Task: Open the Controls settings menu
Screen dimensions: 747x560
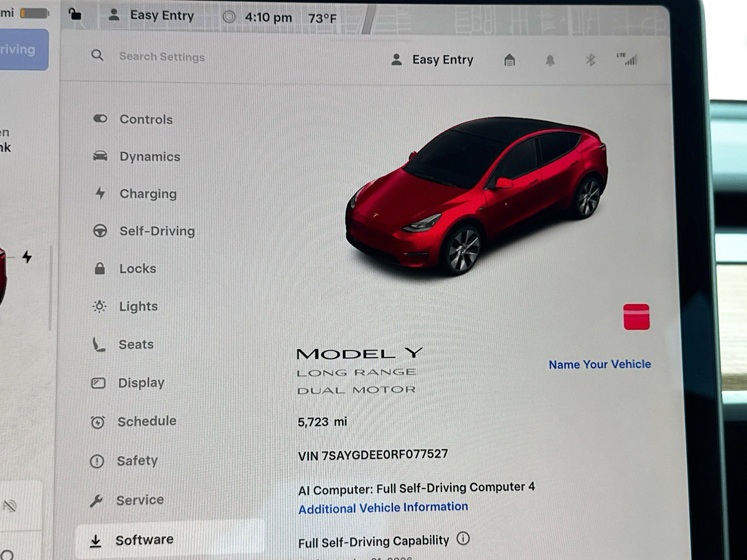Action: pos(133,119)
